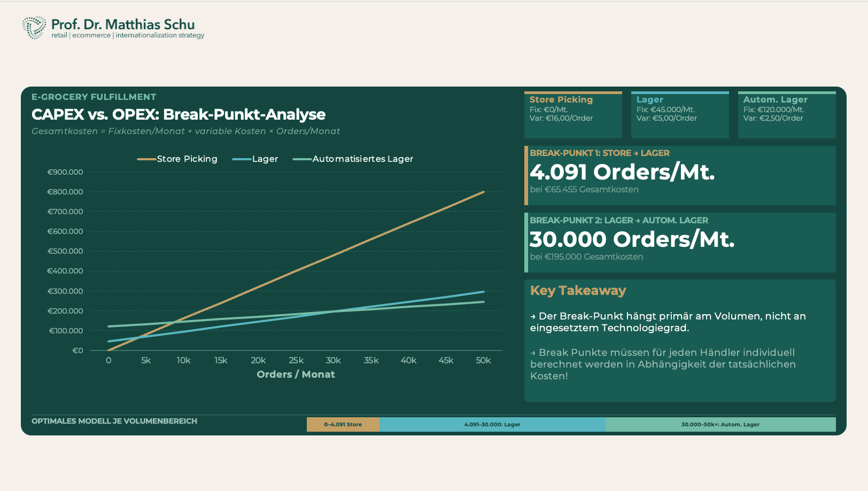Click the Key Takeaway heading
868x491 pixels.
(578, 291)
